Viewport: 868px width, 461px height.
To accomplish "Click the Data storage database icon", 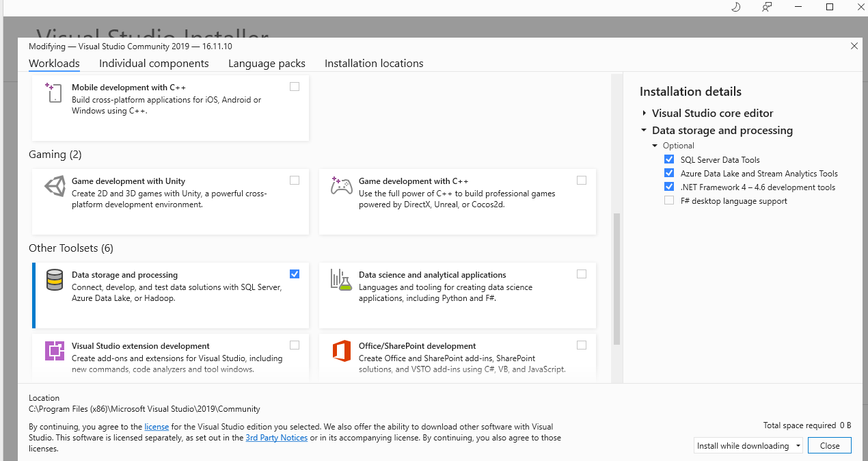I will 55,280.
